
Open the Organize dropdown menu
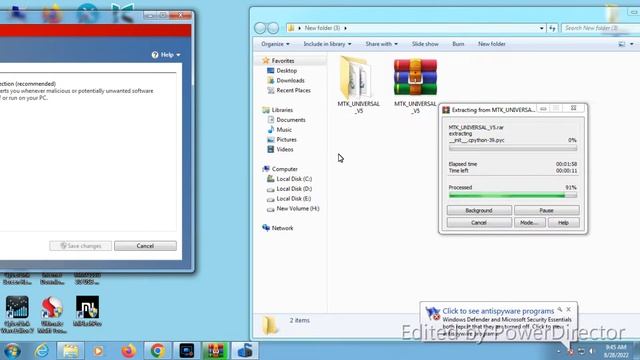[276, 44]
